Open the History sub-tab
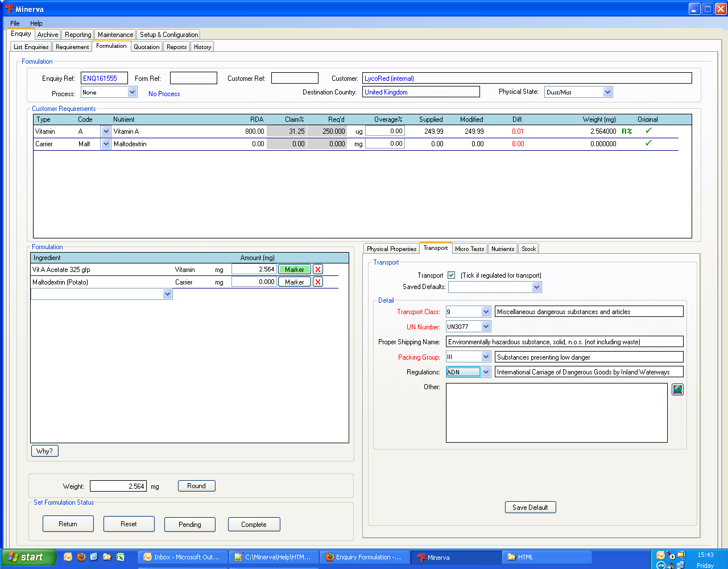The height and width of the screenshot is (569, 728). point(202,47)
